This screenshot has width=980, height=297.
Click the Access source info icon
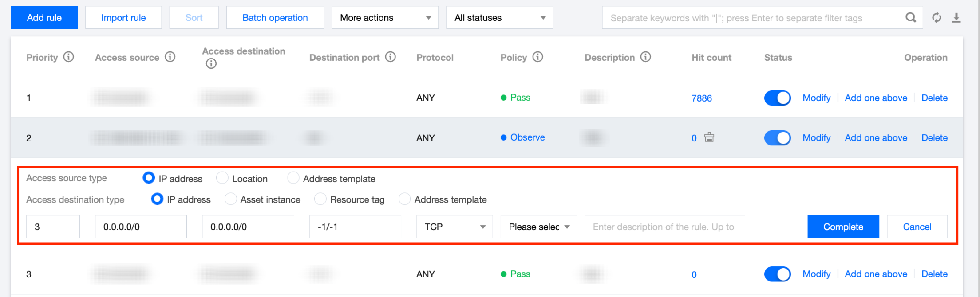click(170, 57)
